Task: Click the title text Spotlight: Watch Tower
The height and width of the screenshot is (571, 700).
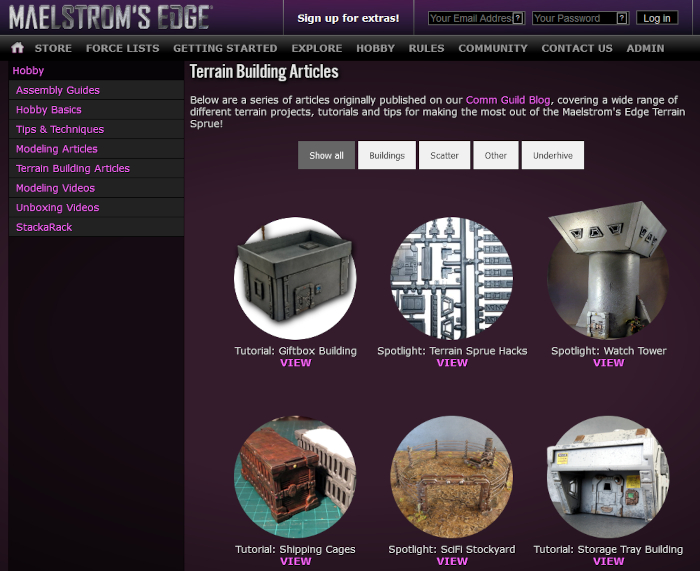Action: click(x=608, y=351)
